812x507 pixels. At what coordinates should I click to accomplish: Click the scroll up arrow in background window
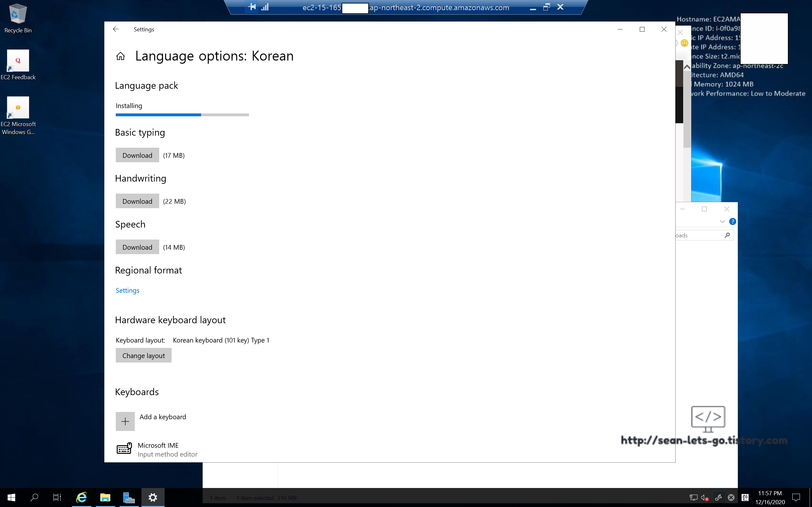687,67
